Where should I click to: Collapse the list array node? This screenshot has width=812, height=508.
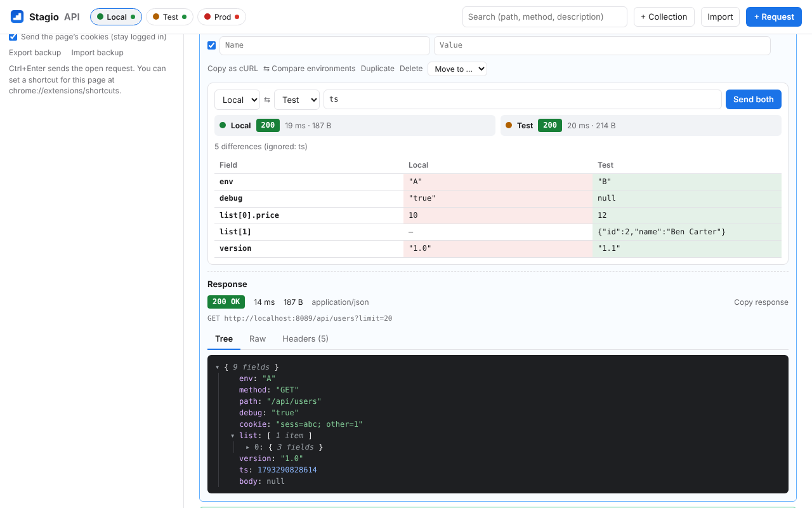click(233, 436)
